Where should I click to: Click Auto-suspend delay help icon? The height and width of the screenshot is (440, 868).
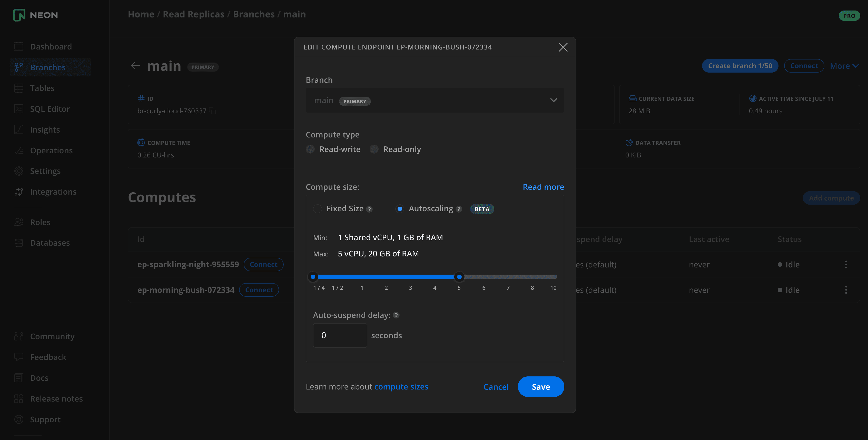tap(396, 315)
